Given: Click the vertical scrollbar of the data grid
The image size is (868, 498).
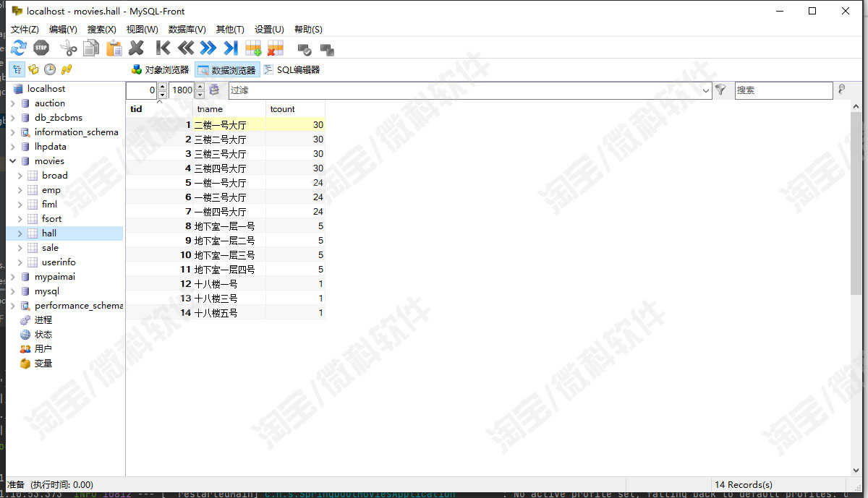Looking at the screenshot, I should tap(856, 202).
